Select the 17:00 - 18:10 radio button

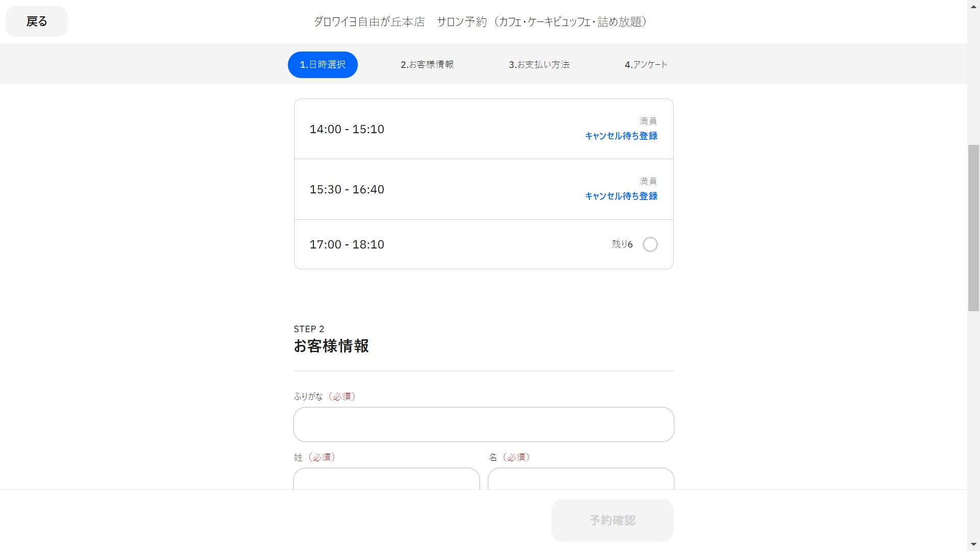click(650, 244)
